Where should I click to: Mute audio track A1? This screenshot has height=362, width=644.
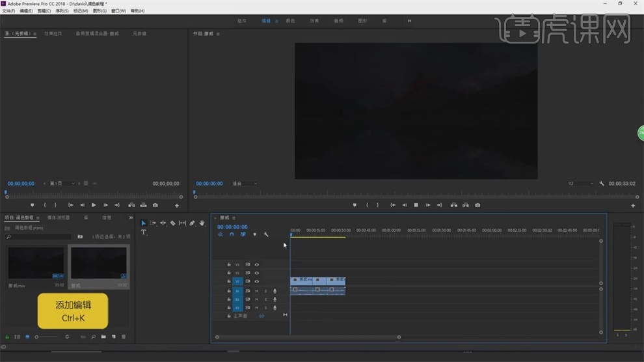click(x=257, y=291)
